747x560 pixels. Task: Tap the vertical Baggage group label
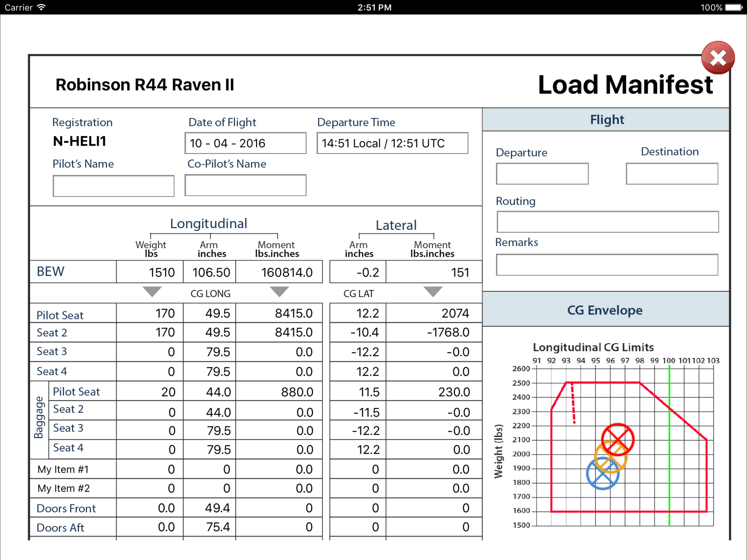[39, 417]
